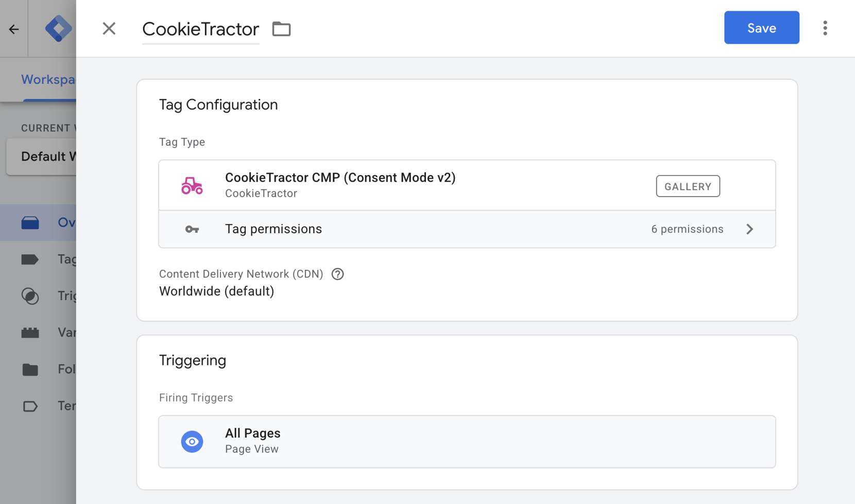Expand the 6 permissions row
855x504 pixels.
(x=467, y=229)
